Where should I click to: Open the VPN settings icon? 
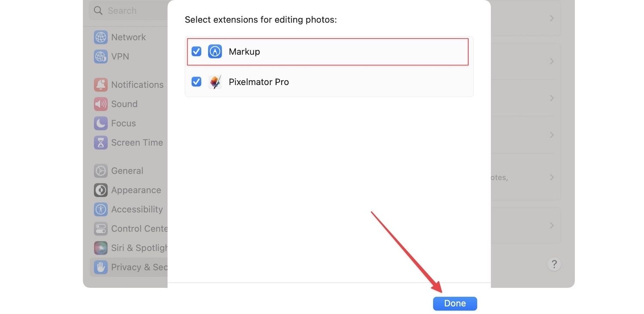click(100, 56)
